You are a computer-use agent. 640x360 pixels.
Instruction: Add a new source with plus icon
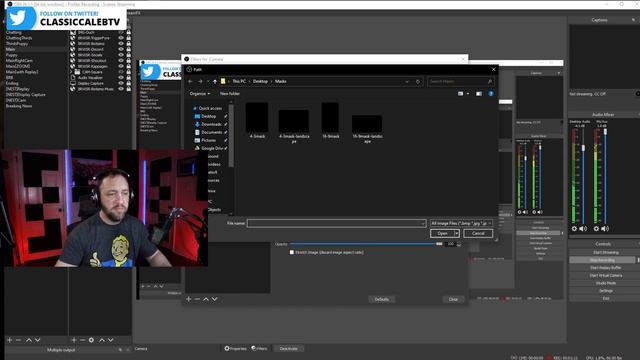tap(74, 340)
